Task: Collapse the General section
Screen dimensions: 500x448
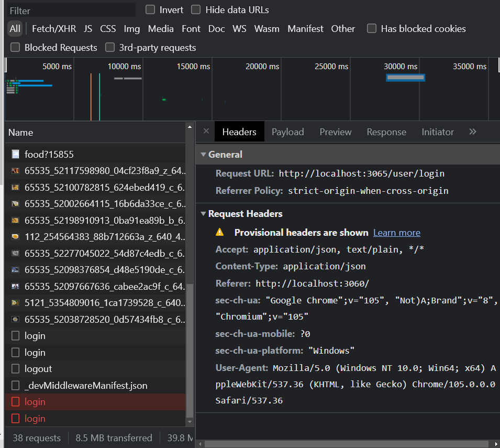Action: [203, 154]
